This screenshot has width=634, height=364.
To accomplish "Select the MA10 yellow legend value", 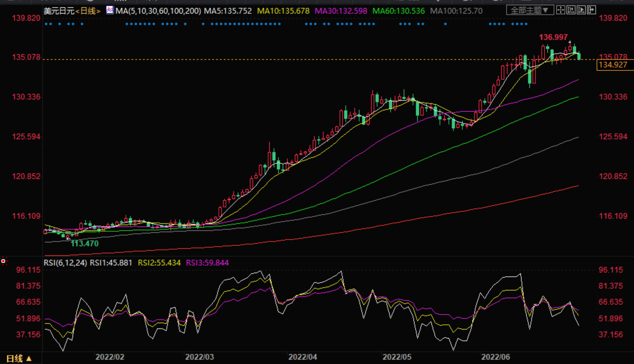I will 283,11.
